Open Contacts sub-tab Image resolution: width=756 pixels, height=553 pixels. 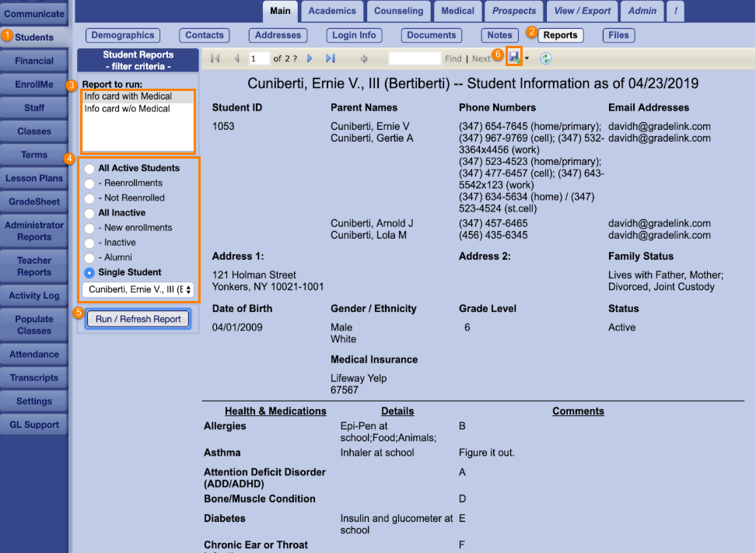click(205, 35)
